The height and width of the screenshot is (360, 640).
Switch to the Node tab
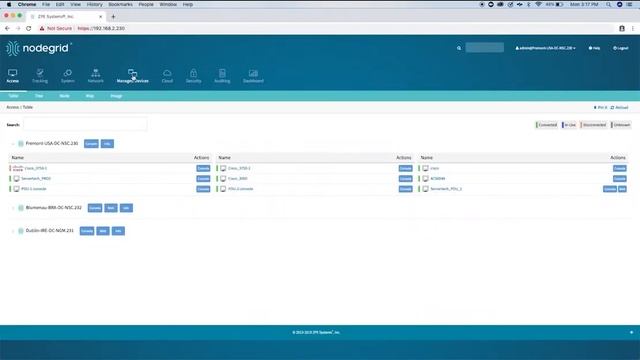(x=64, y=96)
